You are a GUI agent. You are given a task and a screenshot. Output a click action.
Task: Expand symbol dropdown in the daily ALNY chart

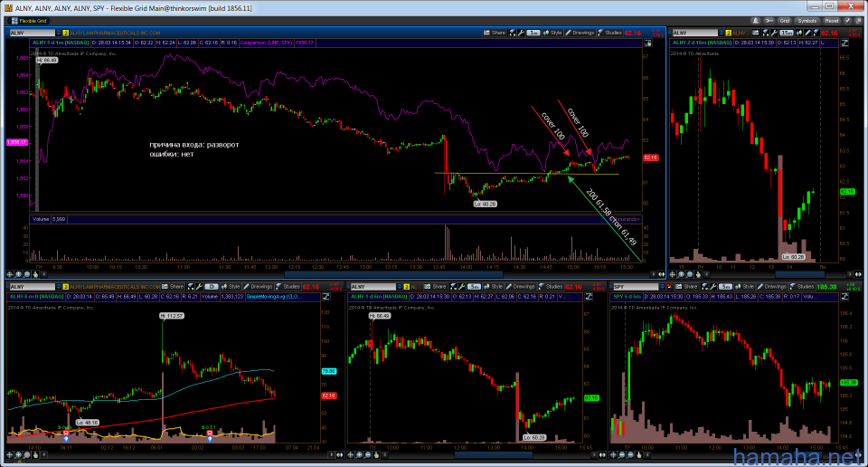[59, 286]
